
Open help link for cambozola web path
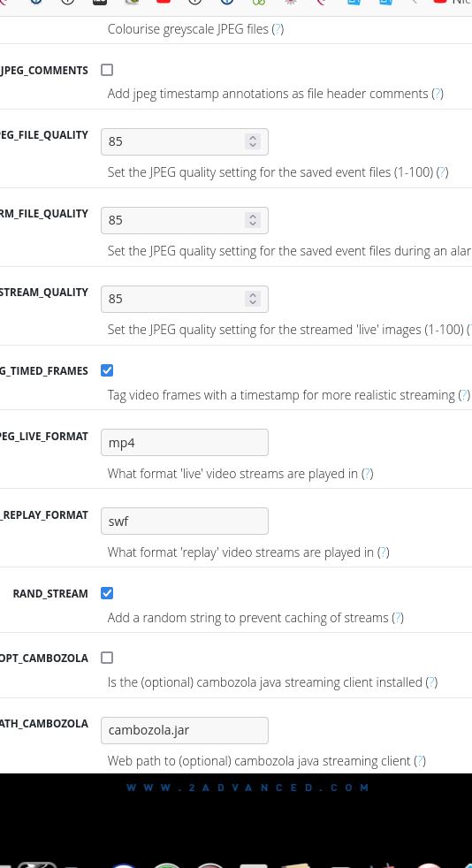tap(420, 761)
